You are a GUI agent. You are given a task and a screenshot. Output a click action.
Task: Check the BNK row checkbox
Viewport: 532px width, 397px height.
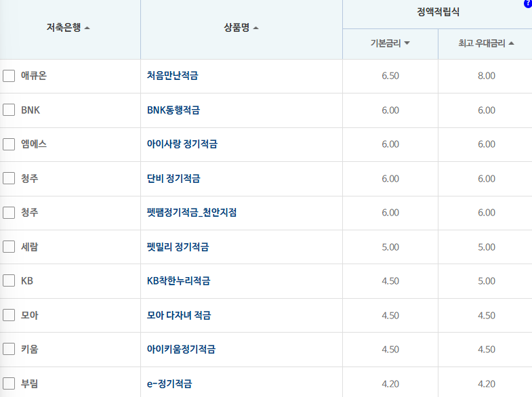pyautogui.click(x=9, y=110)
